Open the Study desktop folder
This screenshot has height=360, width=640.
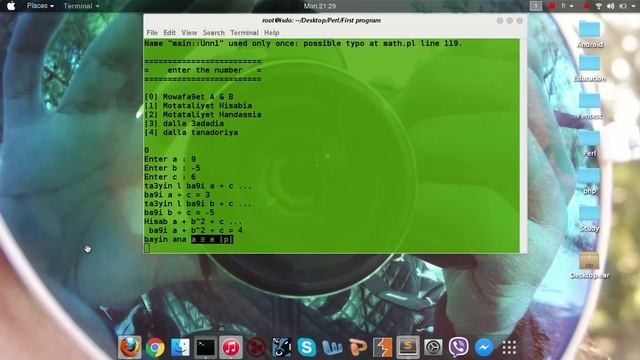tap(590, 219)
